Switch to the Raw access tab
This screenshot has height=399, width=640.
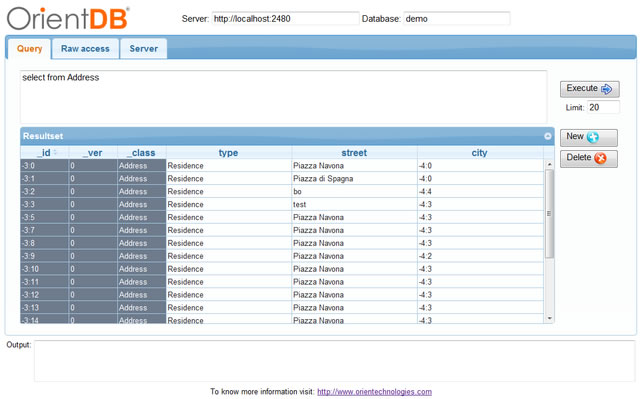(x=85, y=49)
